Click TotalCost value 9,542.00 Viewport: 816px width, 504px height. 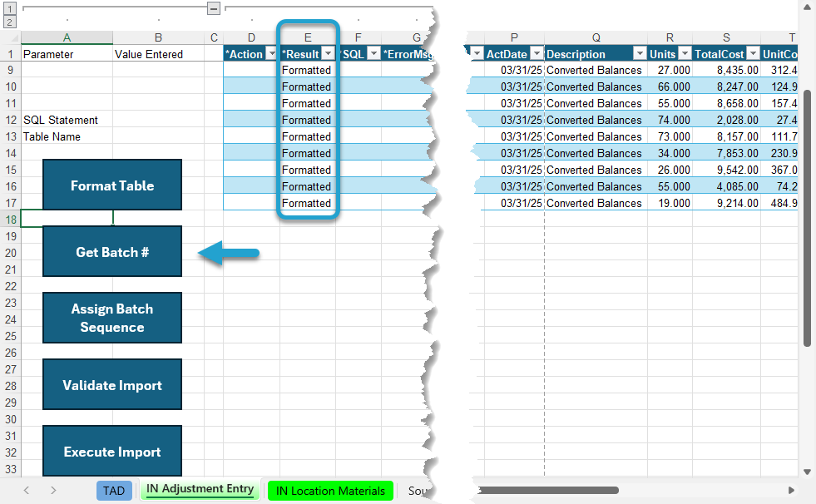pos(726,170)
